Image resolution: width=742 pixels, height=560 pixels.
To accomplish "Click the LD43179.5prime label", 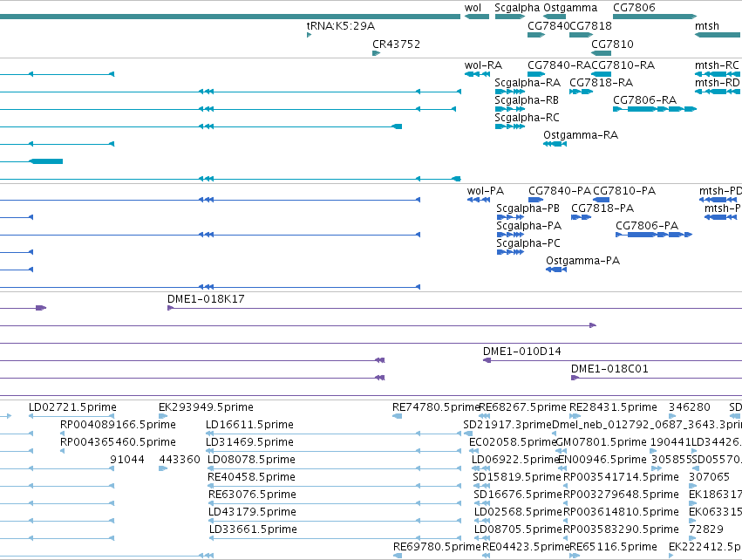I will pyautogui.click(x=251, y=512).
